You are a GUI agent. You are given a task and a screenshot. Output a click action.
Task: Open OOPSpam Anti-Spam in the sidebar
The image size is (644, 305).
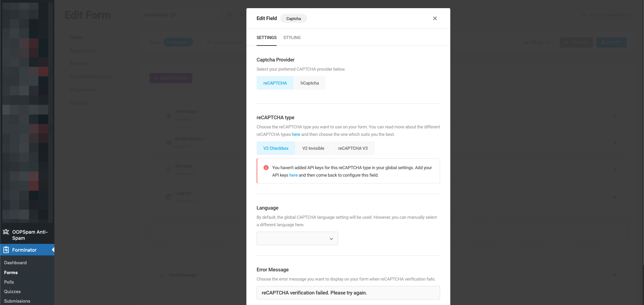27,235
